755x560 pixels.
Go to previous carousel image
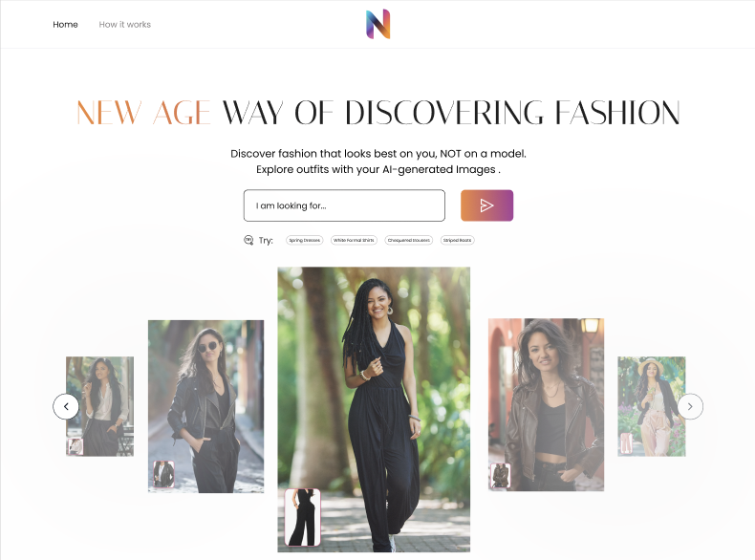point(66,406)
